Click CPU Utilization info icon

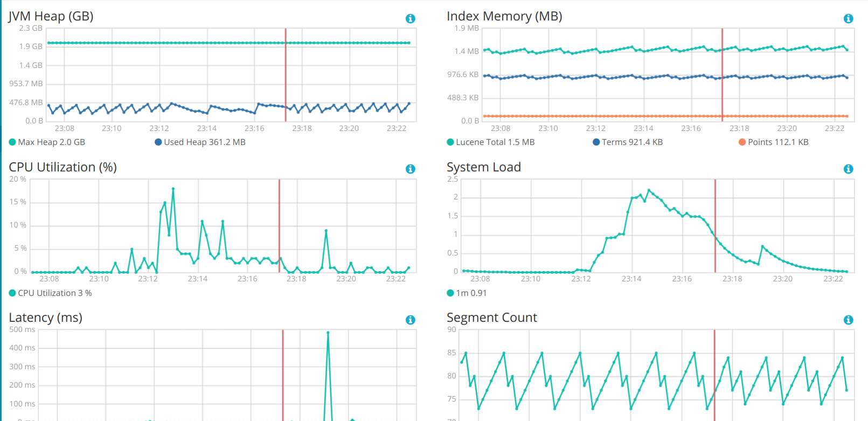410,169
